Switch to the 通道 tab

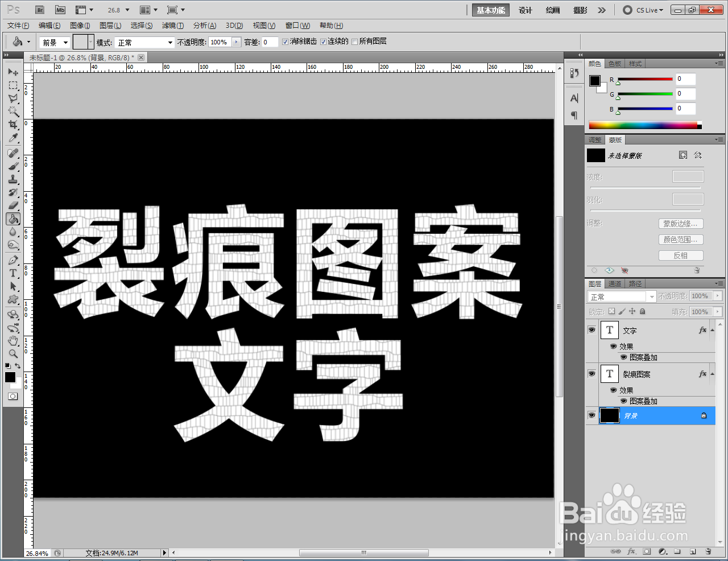(x=614, y=284)
